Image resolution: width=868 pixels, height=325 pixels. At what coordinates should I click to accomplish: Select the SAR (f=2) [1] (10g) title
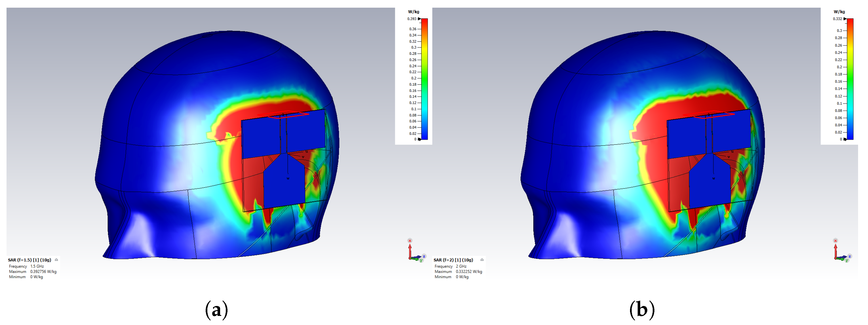tap(453, 260)
